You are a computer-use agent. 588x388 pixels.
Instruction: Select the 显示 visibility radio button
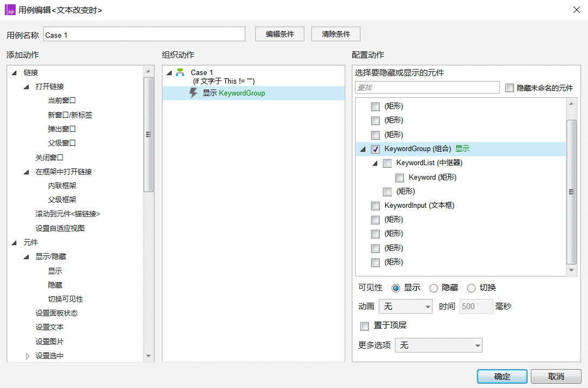click(395, 288)
